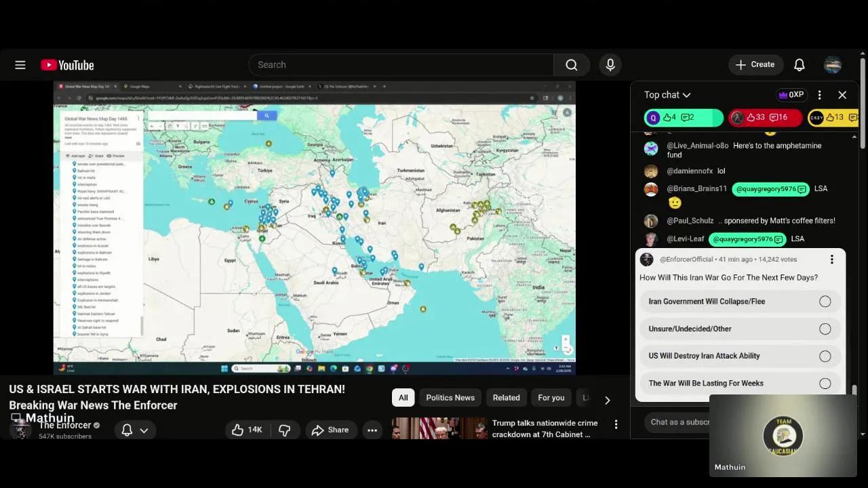Click the video title text
This screenshot has height=488, width=868.
(177, 397)
